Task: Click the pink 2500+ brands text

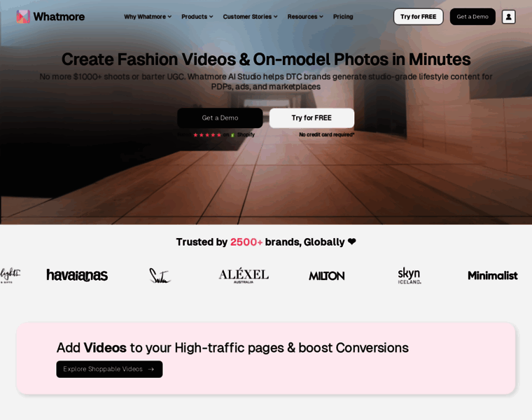Action: [246, 242]
